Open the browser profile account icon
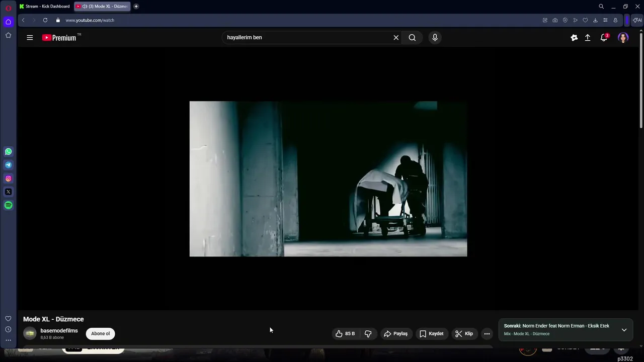 click(x=615, y=20)
